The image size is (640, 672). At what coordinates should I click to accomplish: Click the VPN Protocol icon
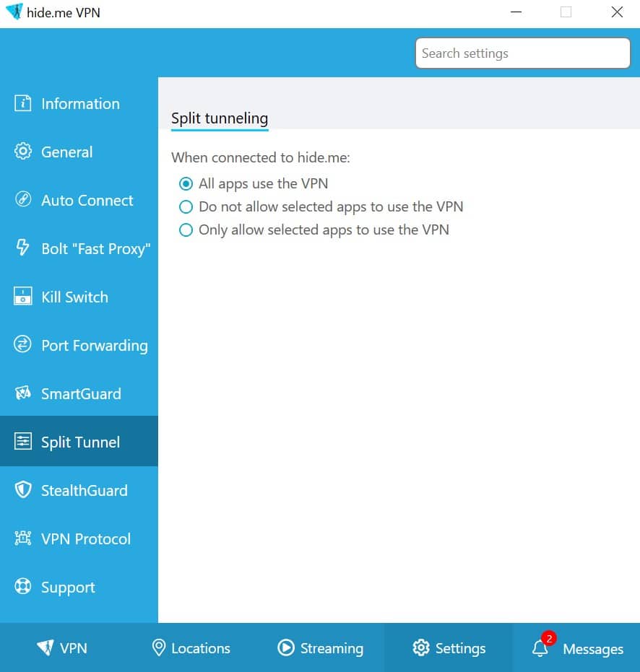[22, 538]
